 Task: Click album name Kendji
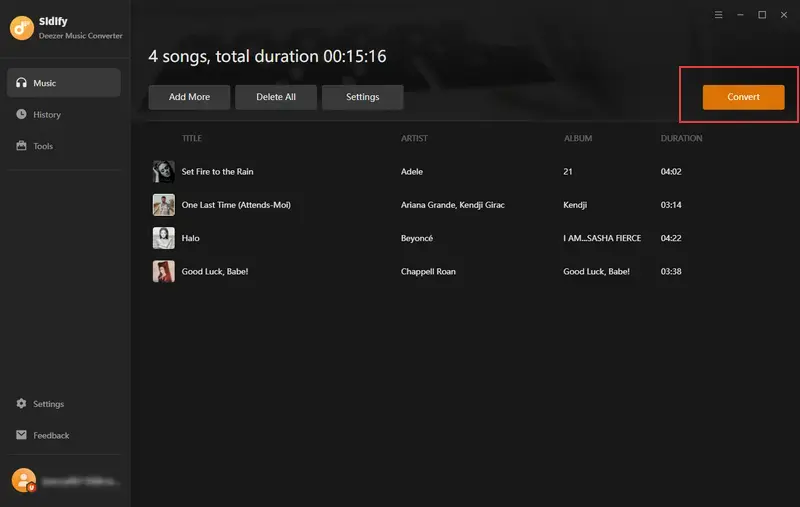click(575, 205)
